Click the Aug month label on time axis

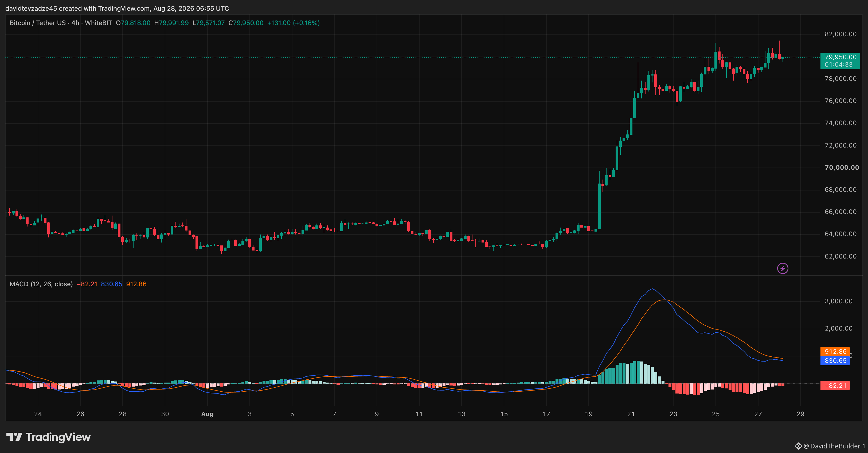[x=207, y=414]
